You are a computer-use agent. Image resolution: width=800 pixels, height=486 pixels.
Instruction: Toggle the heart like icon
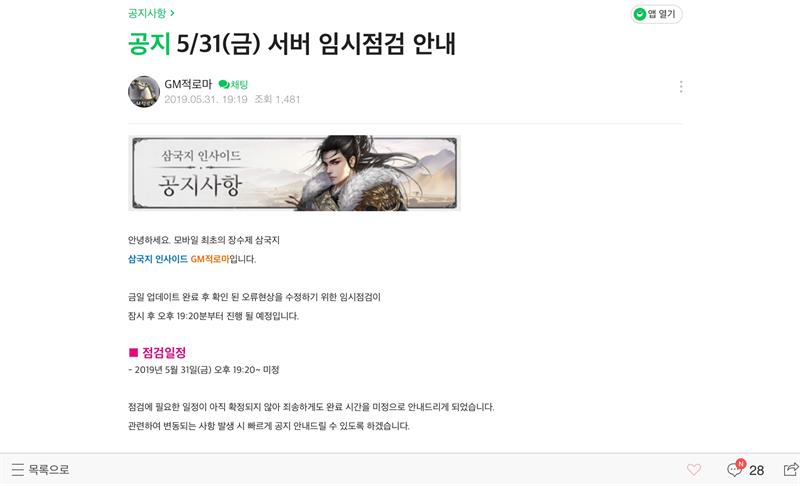click(694, 469)
